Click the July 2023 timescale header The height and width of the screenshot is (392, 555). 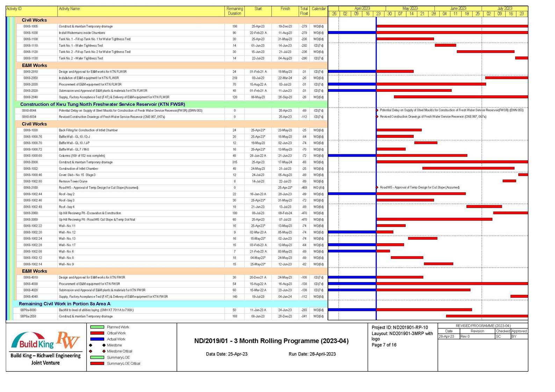click(505, 8)
